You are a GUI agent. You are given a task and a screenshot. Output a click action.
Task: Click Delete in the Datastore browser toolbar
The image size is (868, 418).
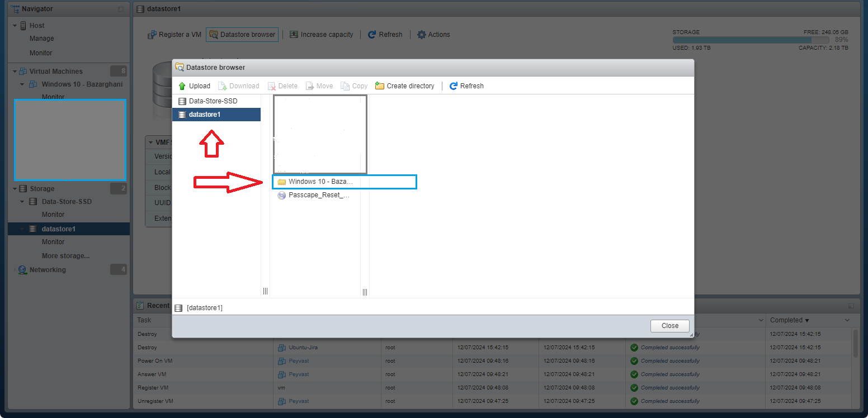pyautogui.click(x=283, y=86)
